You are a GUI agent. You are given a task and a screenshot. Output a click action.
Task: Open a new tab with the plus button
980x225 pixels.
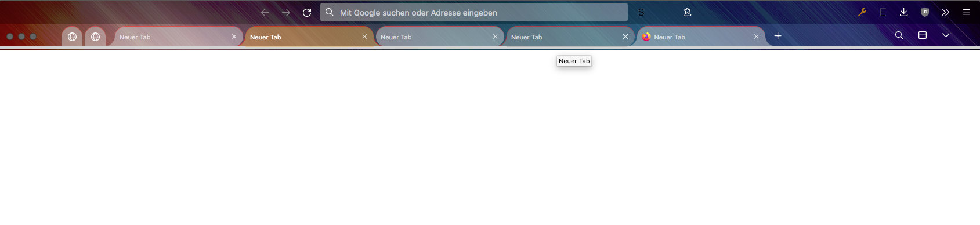pos(778,36)
